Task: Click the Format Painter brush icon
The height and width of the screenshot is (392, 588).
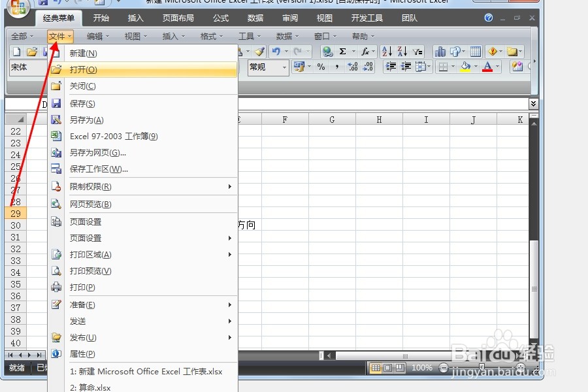Action: click(x=259, y=52)
